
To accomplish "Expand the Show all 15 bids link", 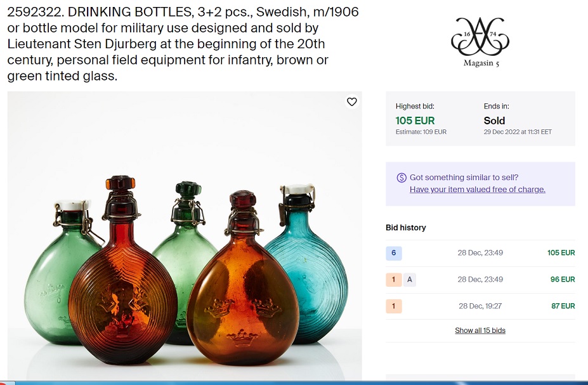I will tap(480, 330).
